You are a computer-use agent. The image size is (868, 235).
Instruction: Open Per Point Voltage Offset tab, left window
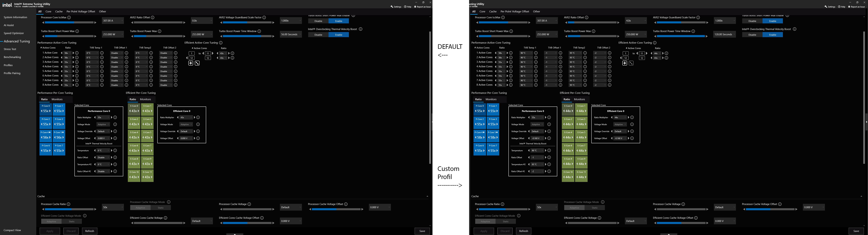(x=81, y=12)
